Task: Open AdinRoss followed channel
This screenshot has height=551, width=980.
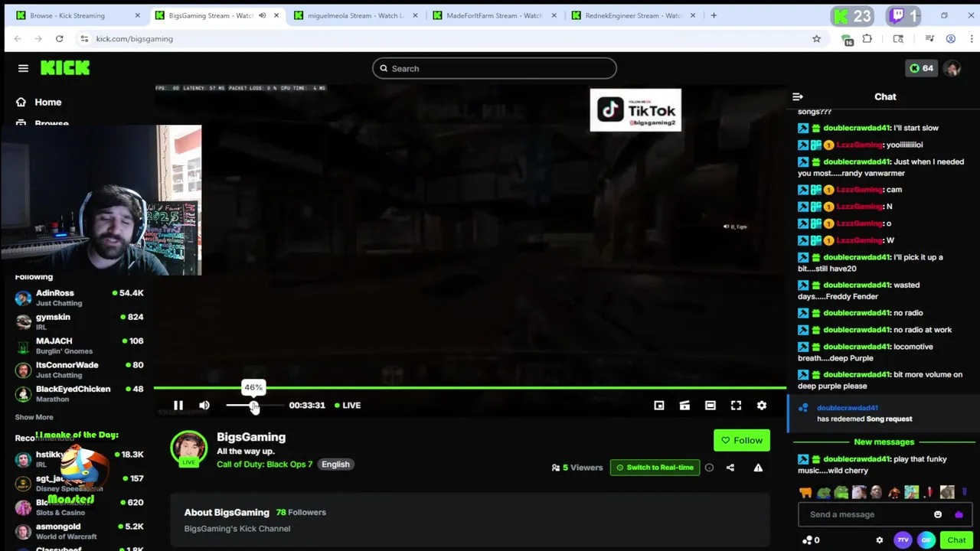Action: tap(79, 298)
